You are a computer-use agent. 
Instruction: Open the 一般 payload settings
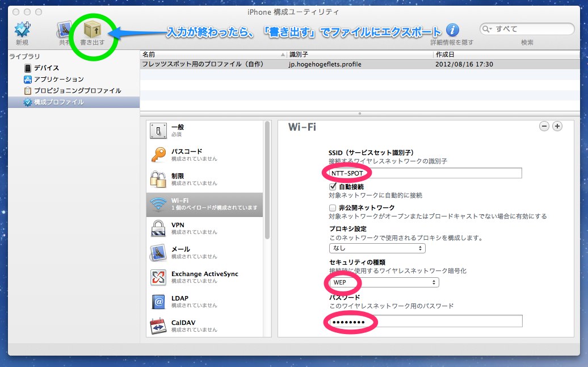point(205,131)
